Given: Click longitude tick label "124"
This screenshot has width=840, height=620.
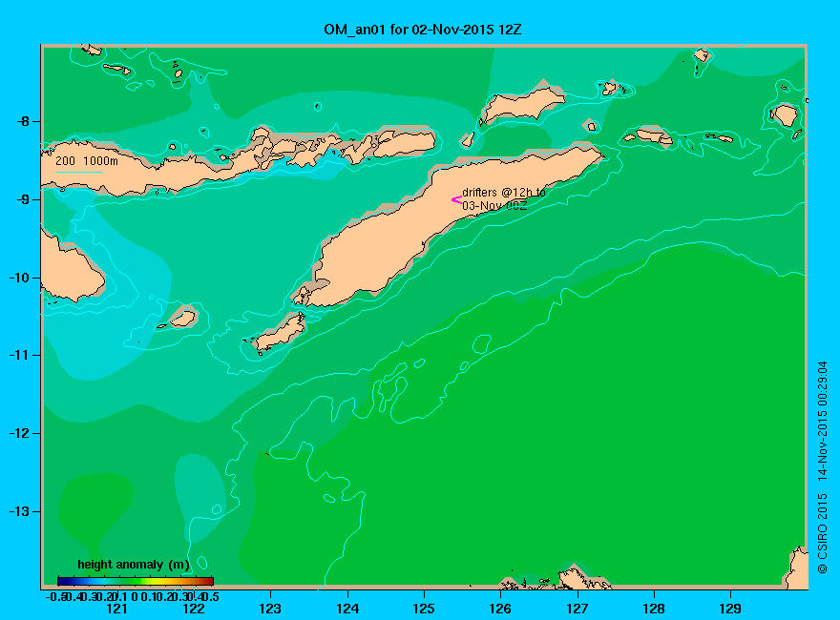Looking at the screenshot, I should pos(347,609).
